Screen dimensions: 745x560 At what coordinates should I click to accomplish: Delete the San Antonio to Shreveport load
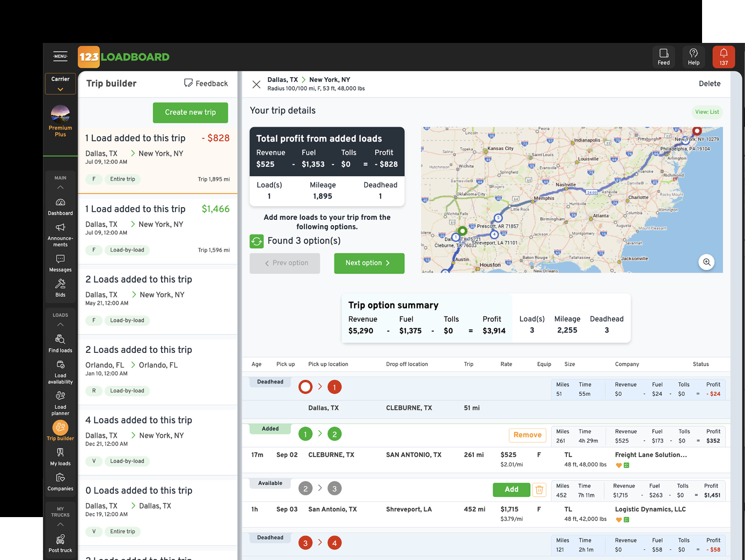539,490
